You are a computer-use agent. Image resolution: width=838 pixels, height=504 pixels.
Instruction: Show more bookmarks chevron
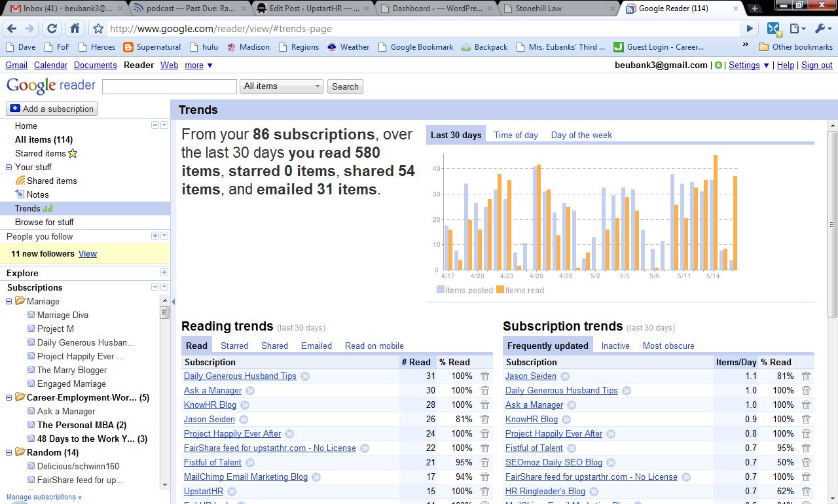745,45
